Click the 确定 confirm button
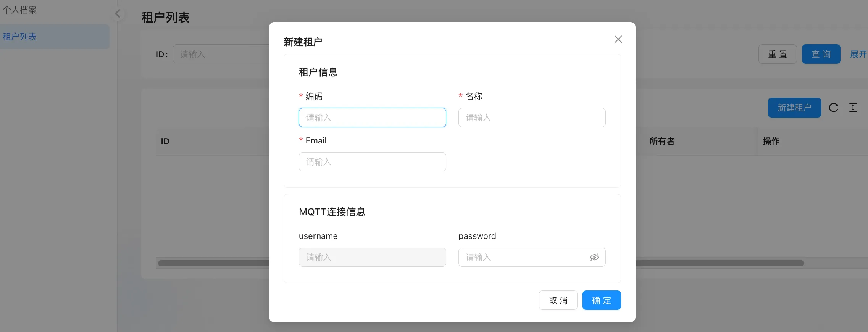Screen dimensions: 868x332 [x=601, y=300]
